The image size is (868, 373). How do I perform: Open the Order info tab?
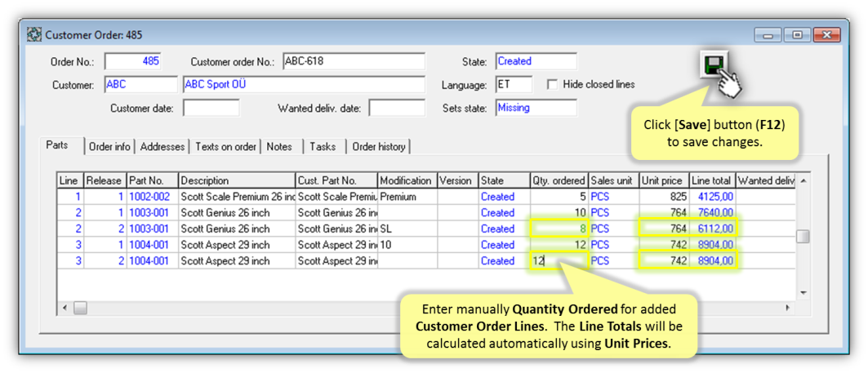tap(109, 147)
